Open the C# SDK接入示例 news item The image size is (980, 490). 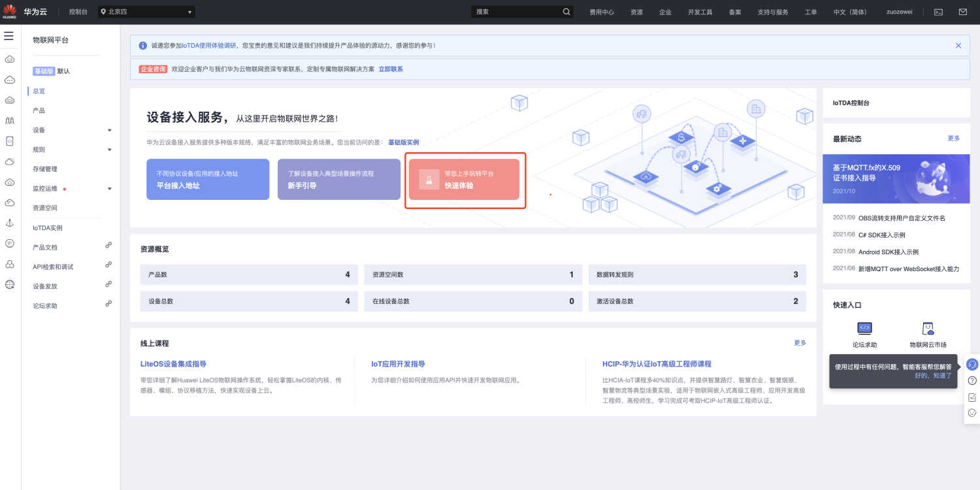click(x=882, y=235)
